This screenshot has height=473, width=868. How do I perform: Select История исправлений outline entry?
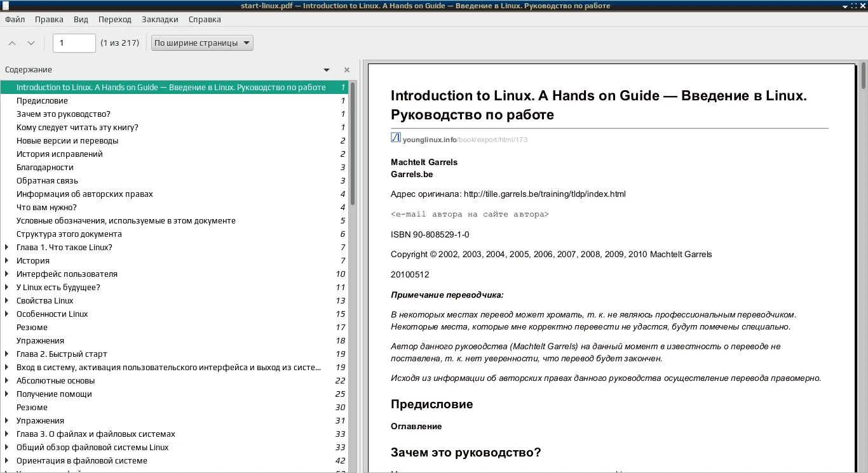175,154
